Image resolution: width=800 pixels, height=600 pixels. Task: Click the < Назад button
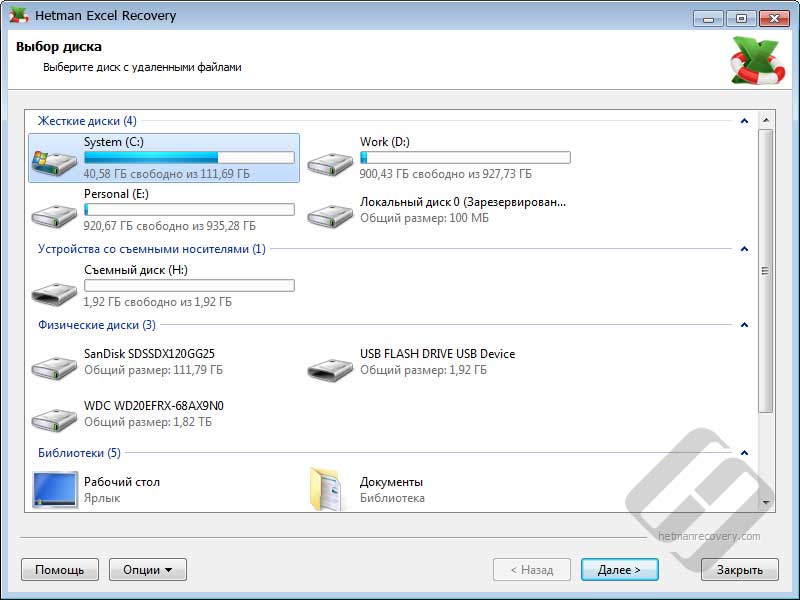point(532,569)
